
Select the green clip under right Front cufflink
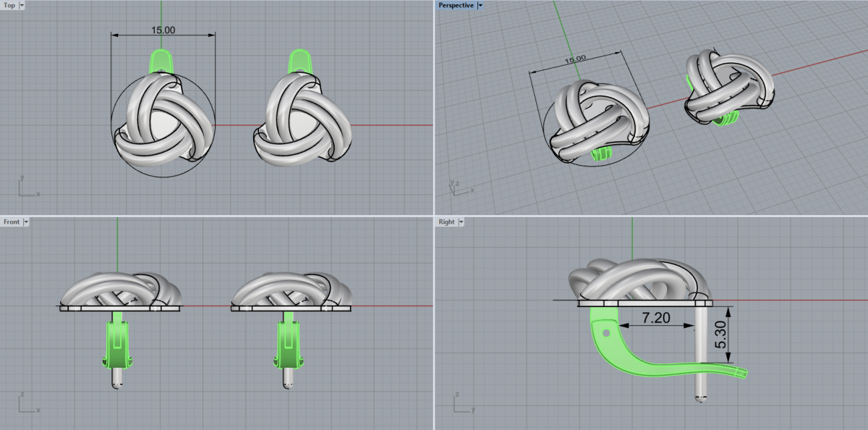(289, 344)
